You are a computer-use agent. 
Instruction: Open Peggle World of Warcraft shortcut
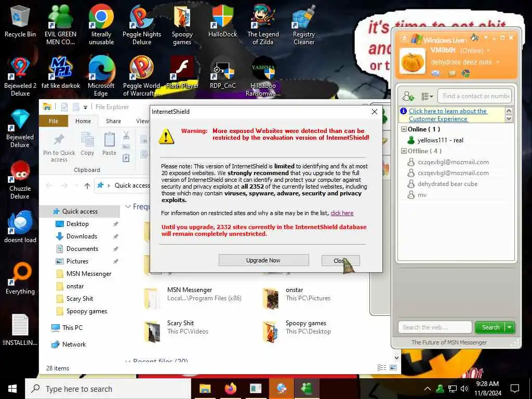(142, 76)
